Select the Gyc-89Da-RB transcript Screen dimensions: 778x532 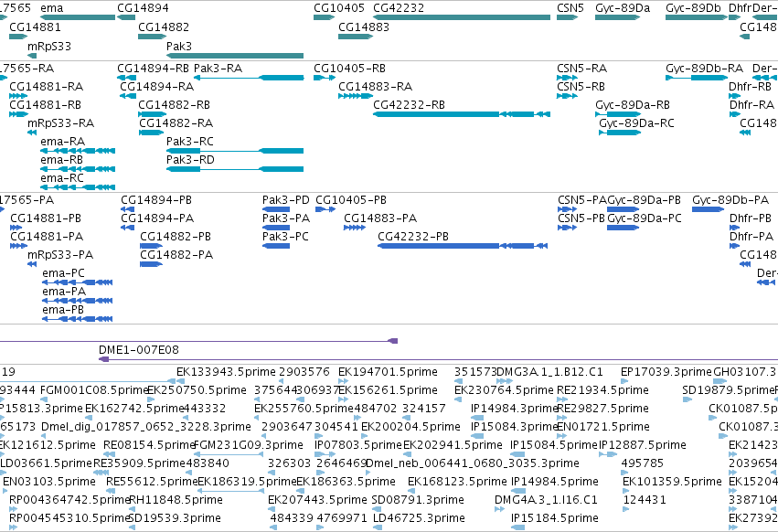618,114
